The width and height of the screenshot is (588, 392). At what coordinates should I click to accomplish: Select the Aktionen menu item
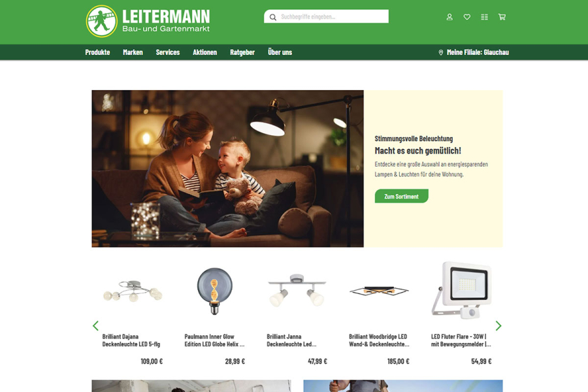(x=204, y=52)
